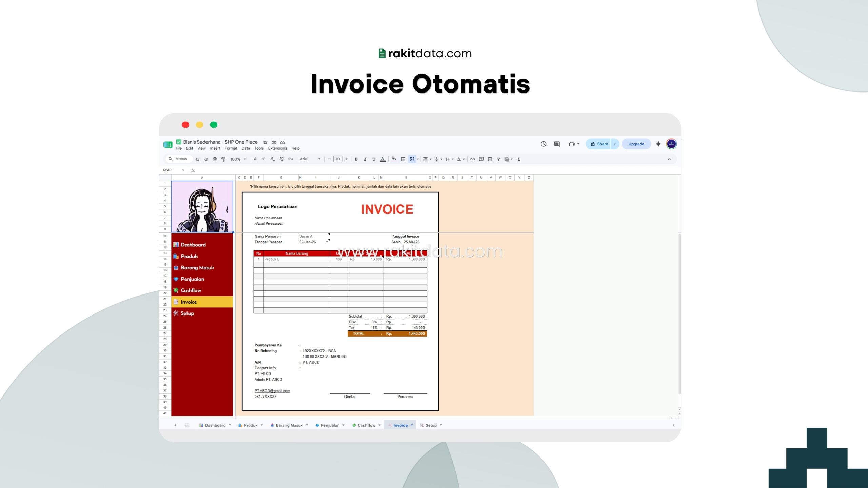Open the functions sigma icon
This screenshot has width=868, height=488.
point(519,159)
